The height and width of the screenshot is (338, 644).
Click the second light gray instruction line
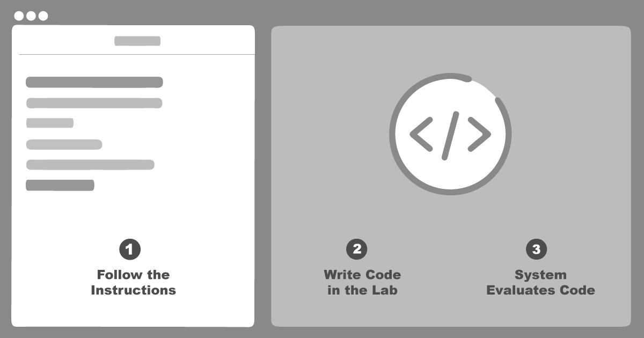[94, 103]
